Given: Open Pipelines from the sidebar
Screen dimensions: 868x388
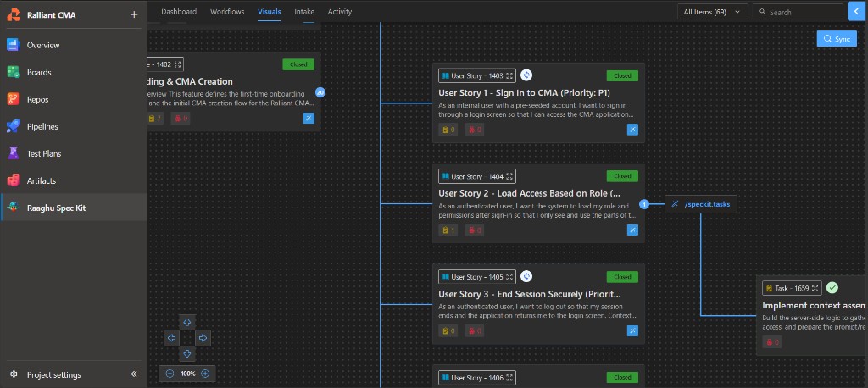Looking at the screenshot, I should (x=74, y=127).
